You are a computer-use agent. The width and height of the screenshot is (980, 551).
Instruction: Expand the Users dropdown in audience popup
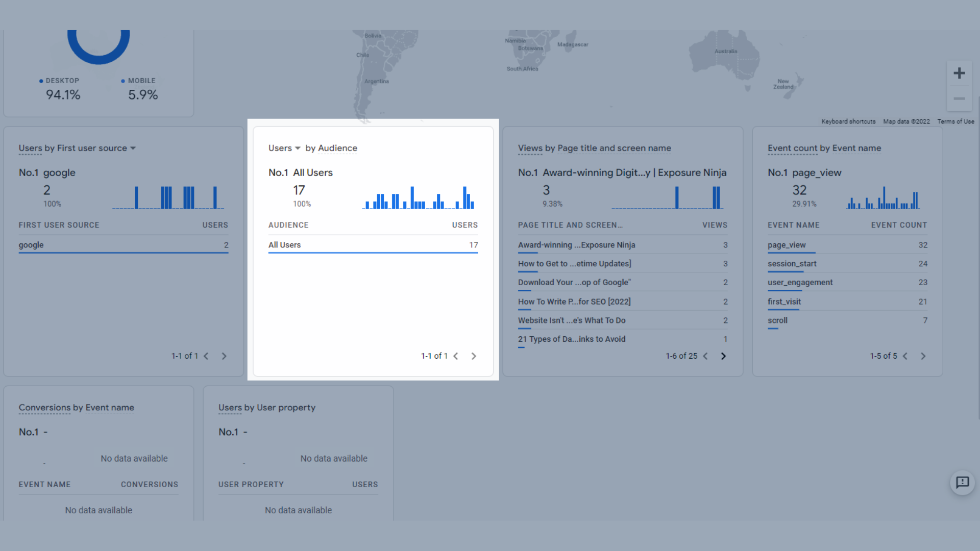285,147
